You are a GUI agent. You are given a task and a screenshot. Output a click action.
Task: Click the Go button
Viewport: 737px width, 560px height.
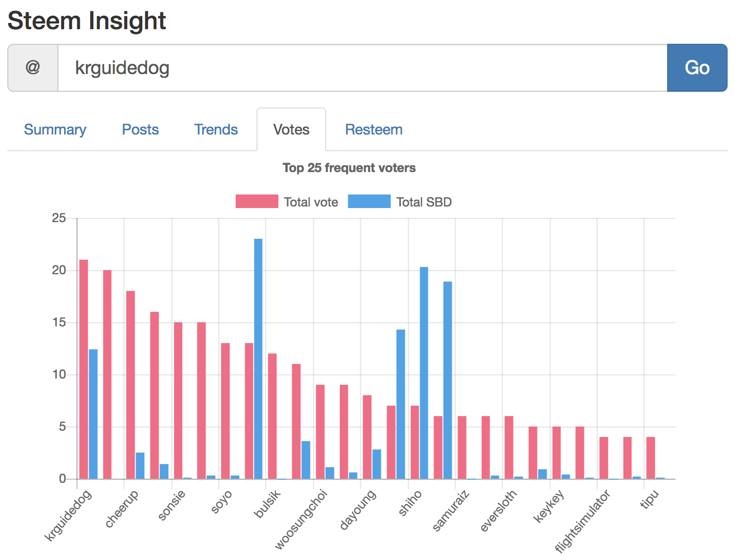click(697, 68)
